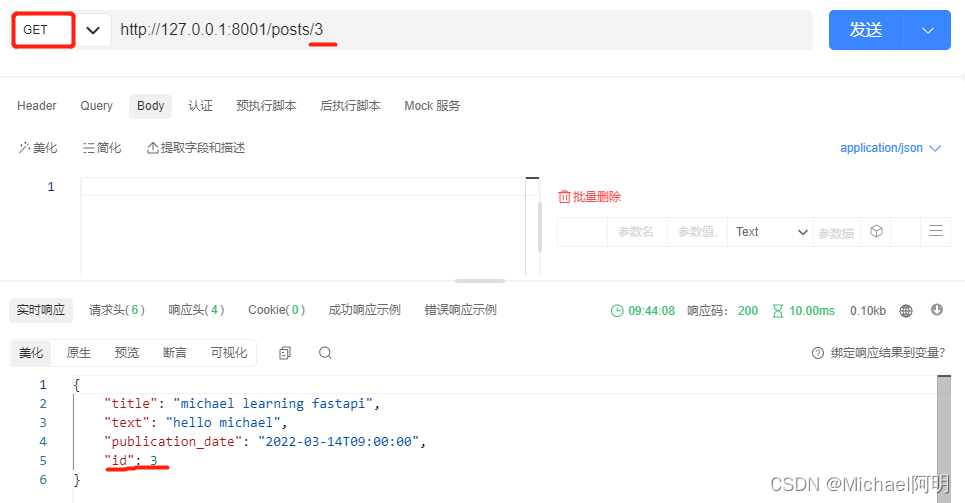Select the 美化 response view tab

coord(31,353)
